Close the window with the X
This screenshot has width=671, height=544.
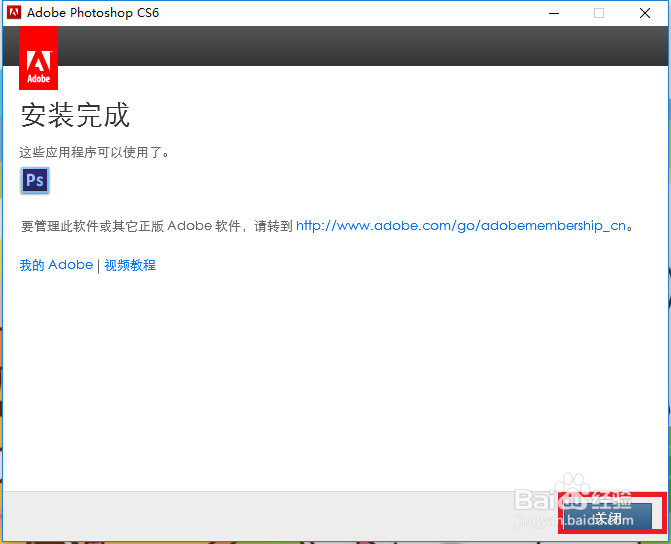coord(645,13)
